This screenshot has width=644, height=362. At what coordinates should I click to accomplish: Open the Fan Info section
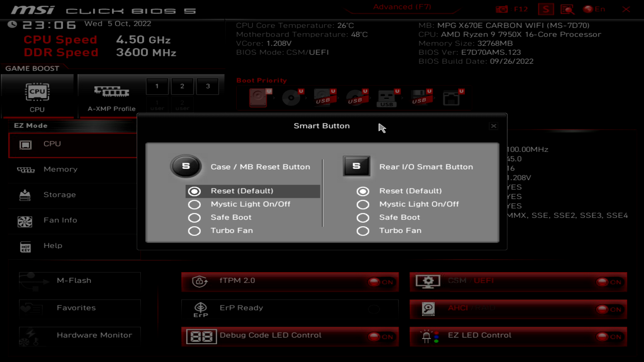point(60,221)
